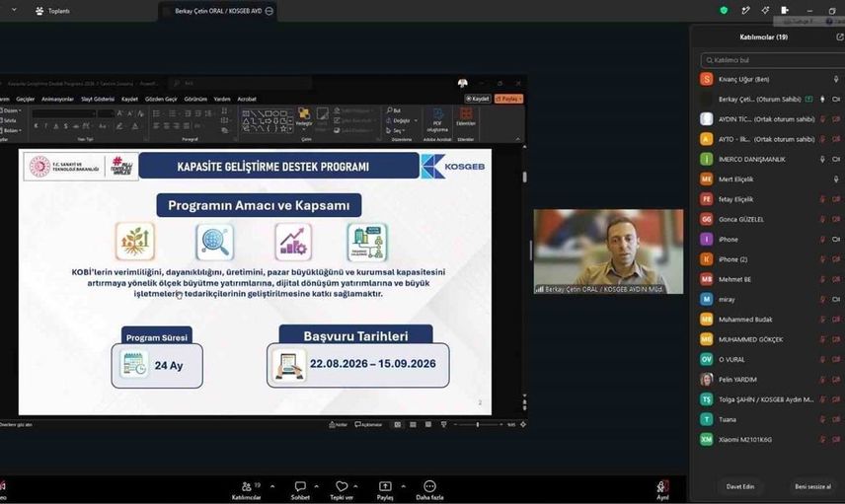
Task: Click PowerPoint vertical scrollbar thumb
Action: [524, 178]
